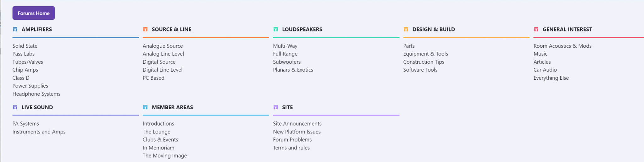Click the LOUDSPEAKERS section heading
Viewport: 644px width, 162px height.
[302, 29]
